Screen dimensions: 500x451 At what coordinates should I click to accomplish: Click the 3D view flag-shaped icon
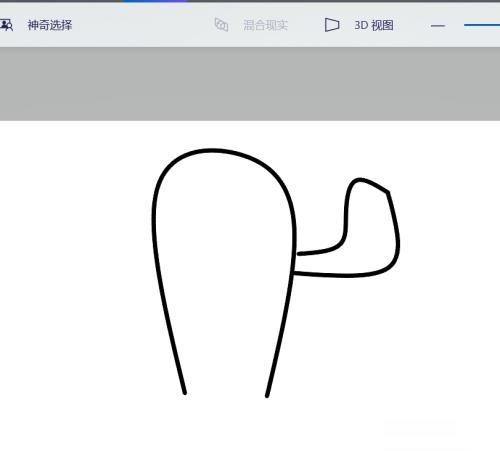pos(332,25)
